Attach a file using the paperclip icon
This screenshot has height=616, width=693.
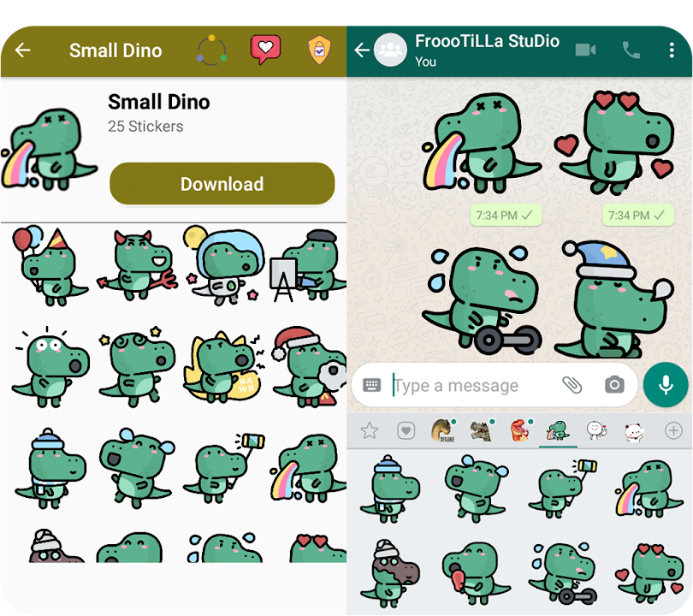click(x=572, y=385)
